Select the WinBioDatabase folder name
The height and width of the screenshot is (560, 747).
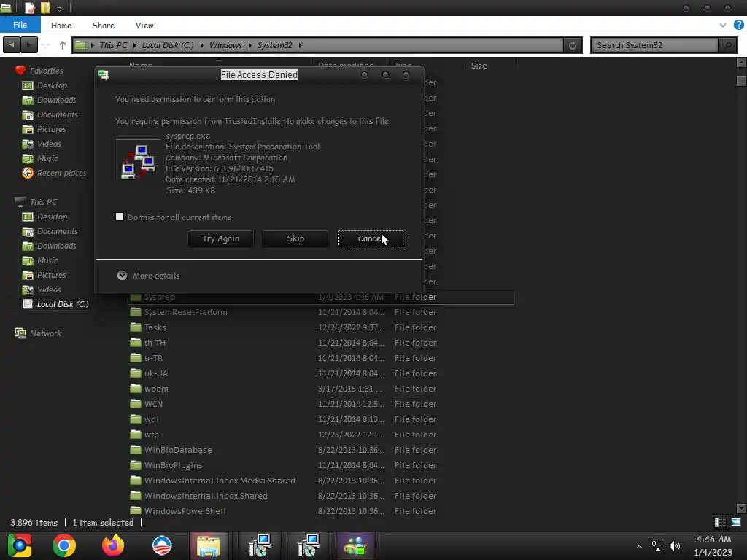[178, 449]
